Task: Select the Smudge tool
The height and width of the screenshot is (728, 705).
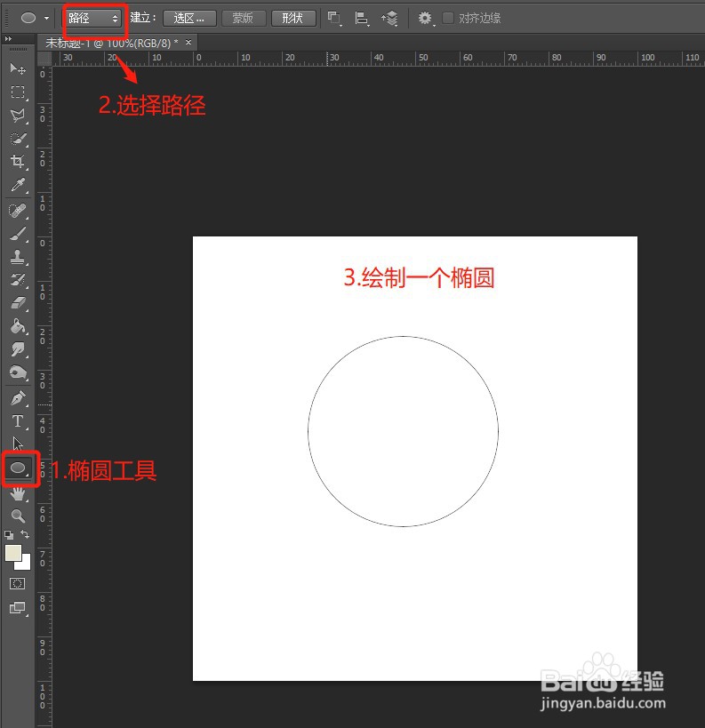Action: point(18,349)
